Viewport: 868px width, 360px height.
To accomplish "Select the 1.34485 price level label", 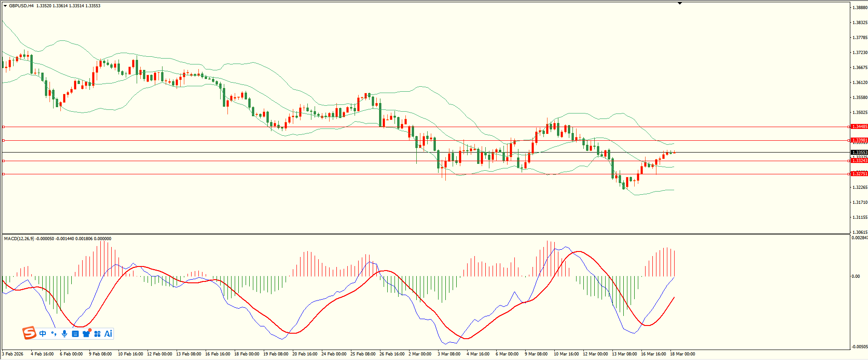I will click(859, 127).
